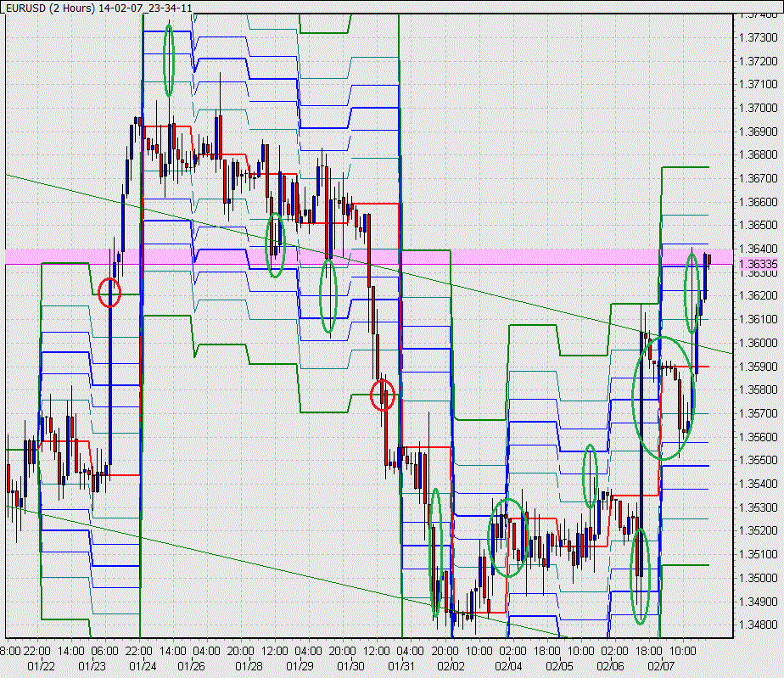Click the 02/02 date label

(x=451, y=666)
